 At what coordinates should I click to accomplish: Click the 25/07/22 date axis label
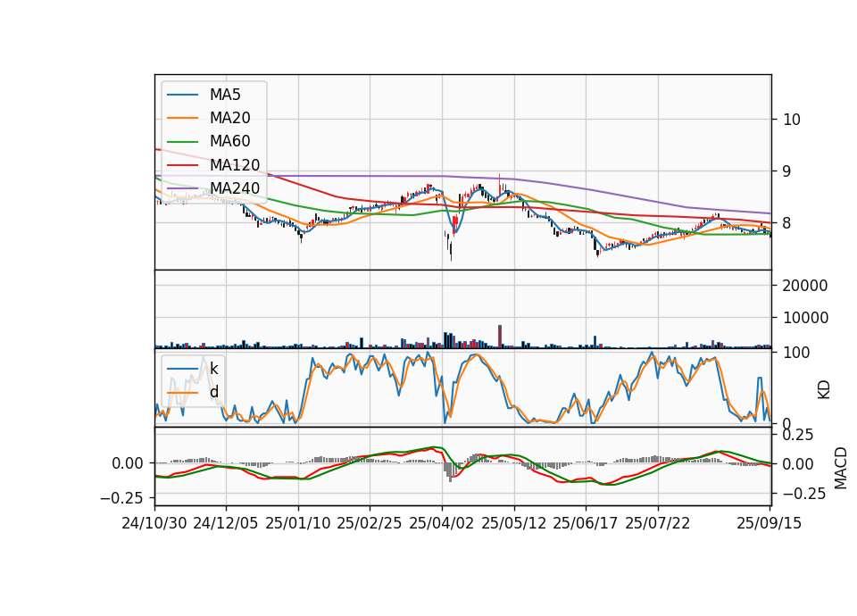coord(658,523)
